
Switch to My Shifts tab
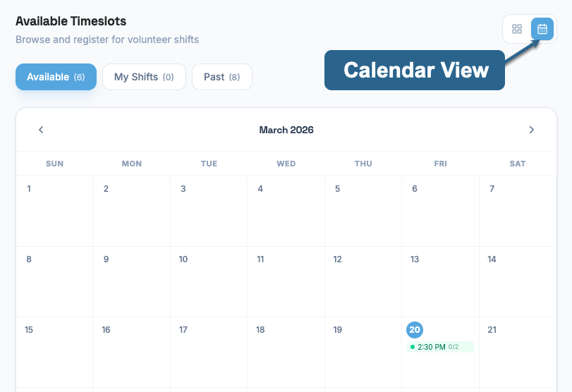tap(144, 77)
